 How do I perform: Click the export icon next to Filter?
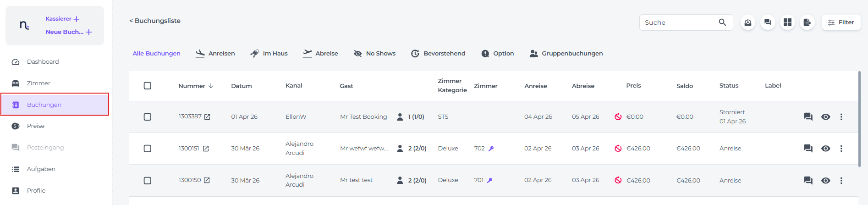pyautogui.click(x=807, y=22)
